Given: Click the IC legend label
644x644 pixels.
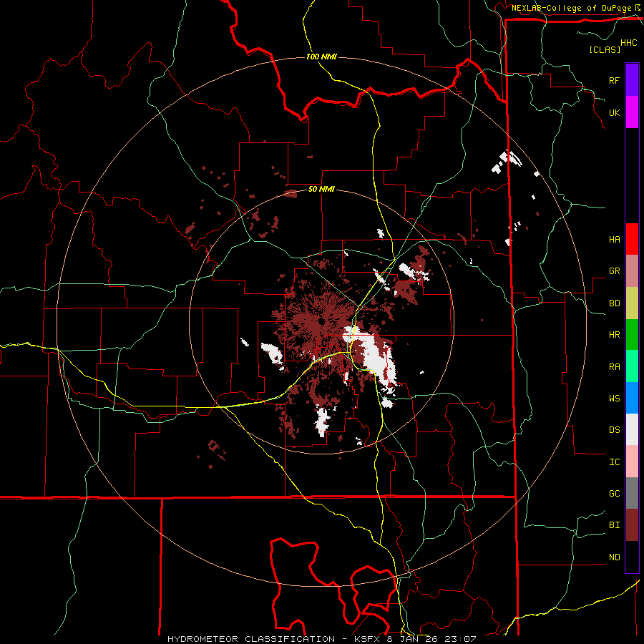Looking at the screenshot, I should (614, 462).
